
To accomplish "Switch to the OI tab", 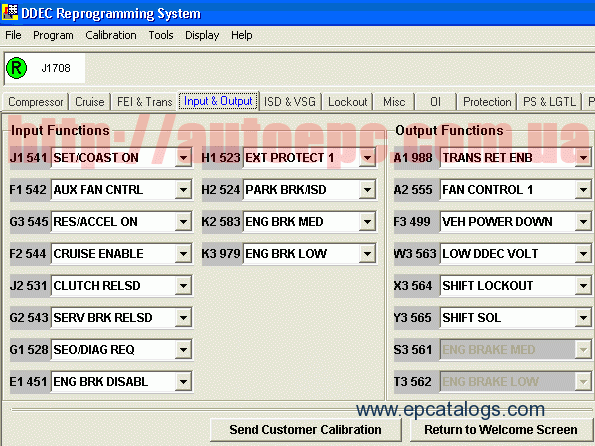I will click(x=435, y=102).
